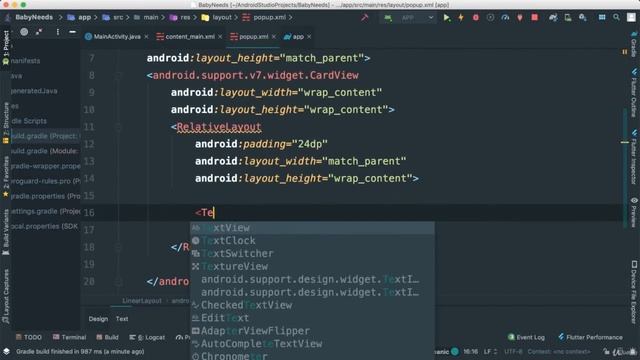Click the blue project structure grid icon
Viewport: 640px width, 360px height.
pyautogui.click(x=602, y=18)
